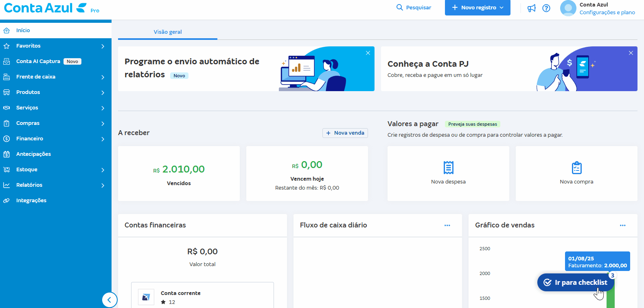The width and height of the screenshot is (644, 308).
Task: Open Conta AI Captura menu item
Action: (56, 61)
